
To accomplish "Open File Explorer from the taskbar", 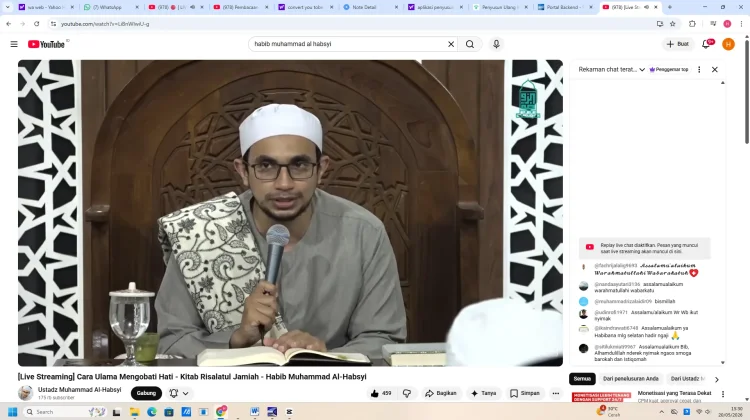I will (134, 411).
